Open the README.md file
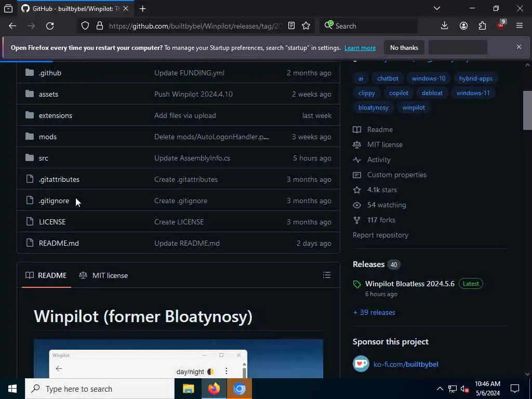 click(x=59, y=243)
